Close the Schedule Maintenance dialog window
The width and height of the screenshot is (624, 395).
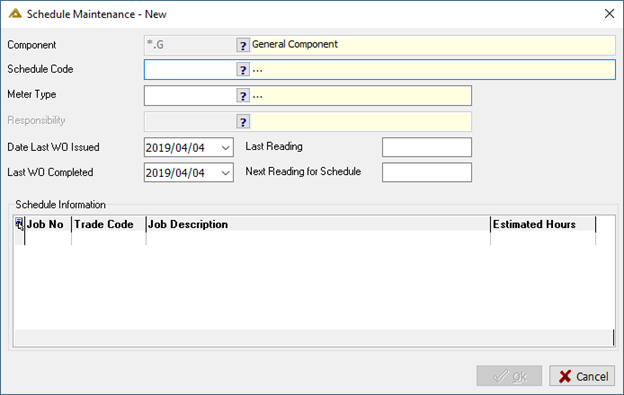[x=609, y=14]
